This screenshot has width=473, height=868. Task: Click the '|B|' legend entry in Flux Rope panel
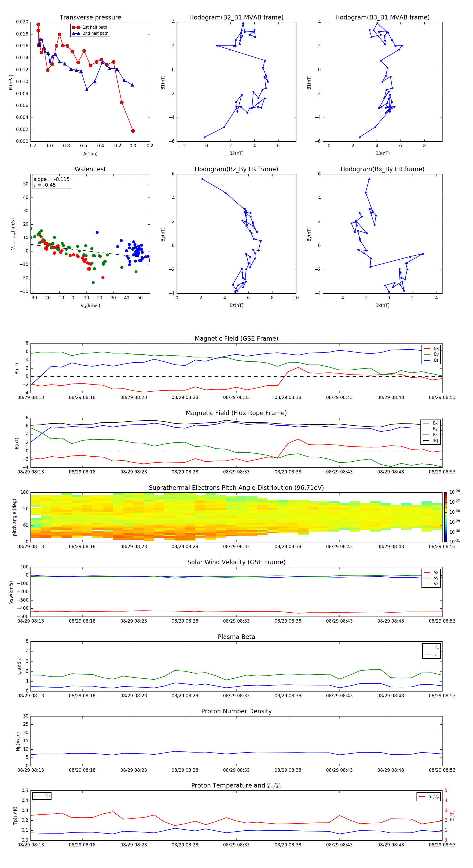[x=431, y=441]
